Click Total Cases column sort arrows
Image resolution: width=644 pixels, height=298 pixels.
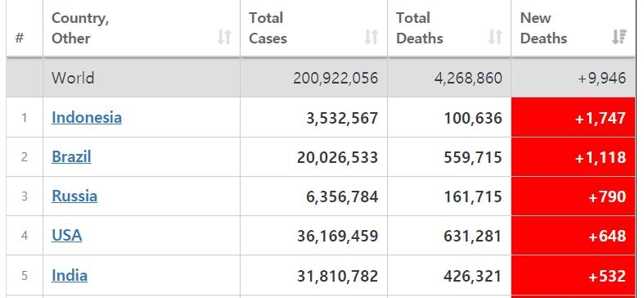coord(372,38)
